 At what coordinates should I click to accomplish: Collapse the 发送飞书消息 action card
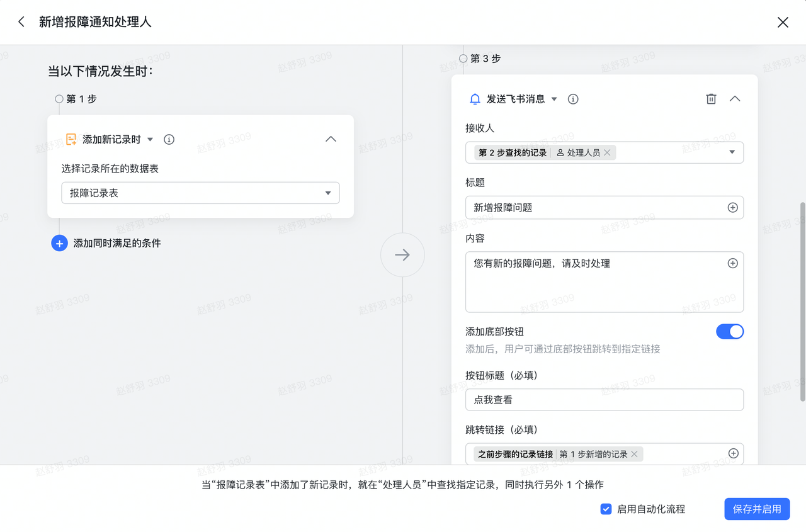[735, 99]
